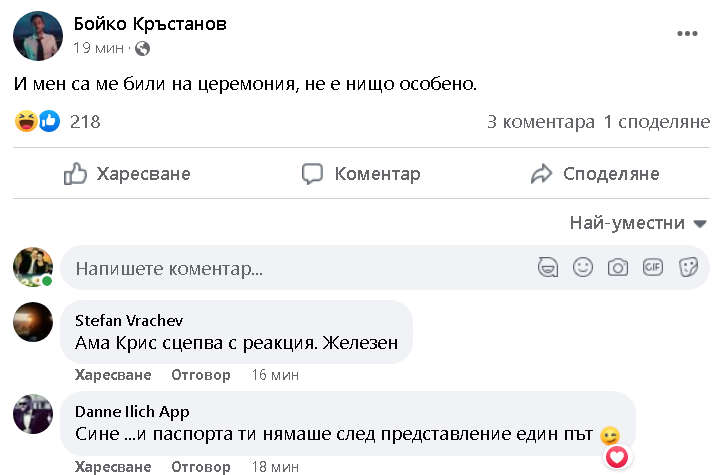Click the camera icon to attach photo

click(618, 267)
